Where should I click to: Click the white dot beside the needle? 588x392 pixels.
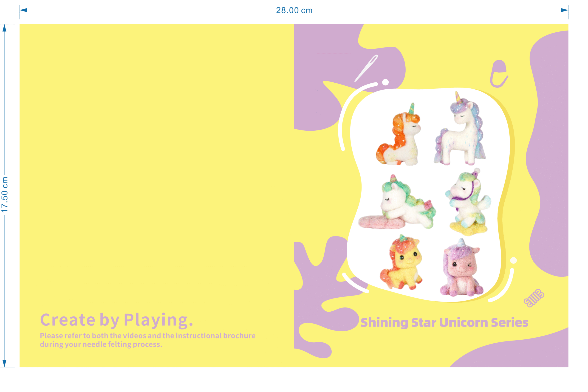click(x=385, y=82)
